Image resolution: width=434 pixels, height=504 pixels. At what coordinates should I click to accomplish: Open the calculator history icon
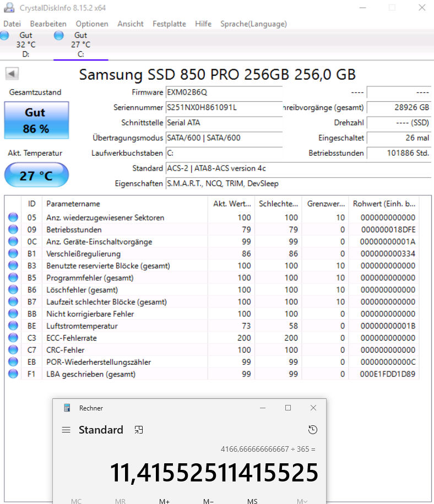(x=313, y=430)
